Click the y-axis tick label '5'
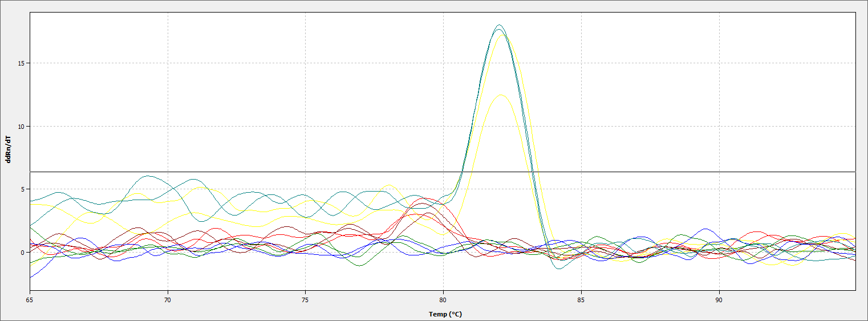 point(22,189)
